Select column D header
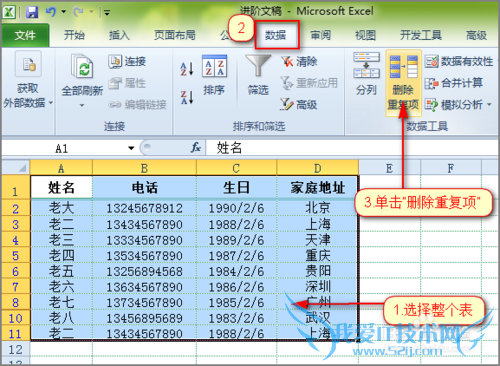 click(x=318, y=168)
